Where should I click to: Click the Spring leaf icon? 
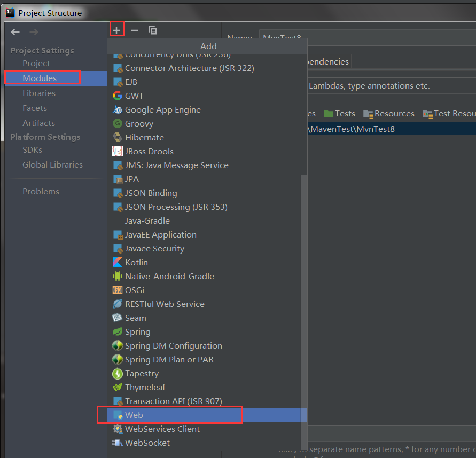click(118, 331)
